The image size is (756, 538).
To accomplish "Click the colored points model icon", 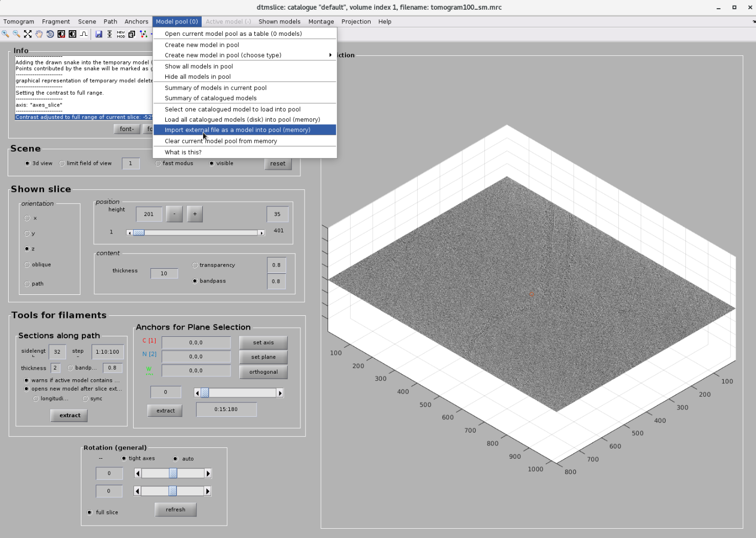I will coord(143,34).
